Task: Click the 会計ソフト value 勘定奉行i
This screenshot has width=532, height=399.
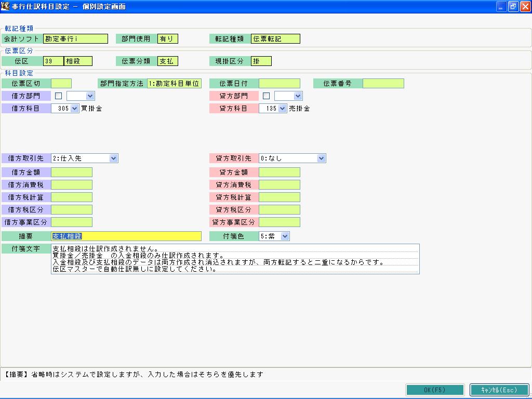Action: click(75, 38)
